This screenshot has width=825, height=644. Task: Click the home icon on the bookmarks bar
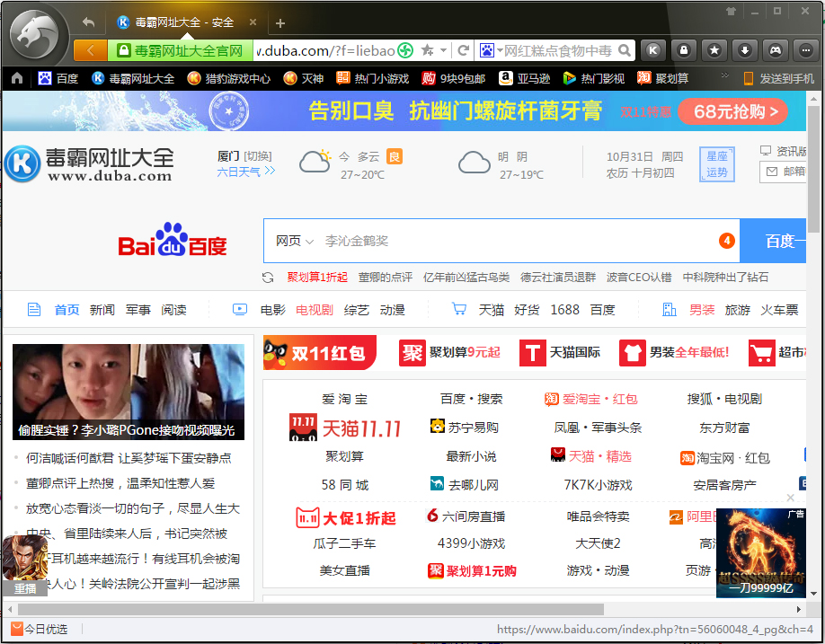(x=16, y=79)
